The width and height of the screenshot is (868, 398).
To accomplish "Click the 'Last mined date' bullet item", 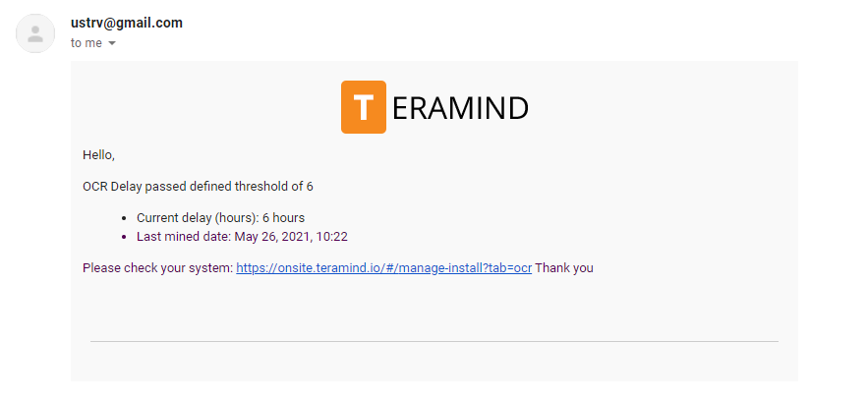I will (x=242, y=237).
